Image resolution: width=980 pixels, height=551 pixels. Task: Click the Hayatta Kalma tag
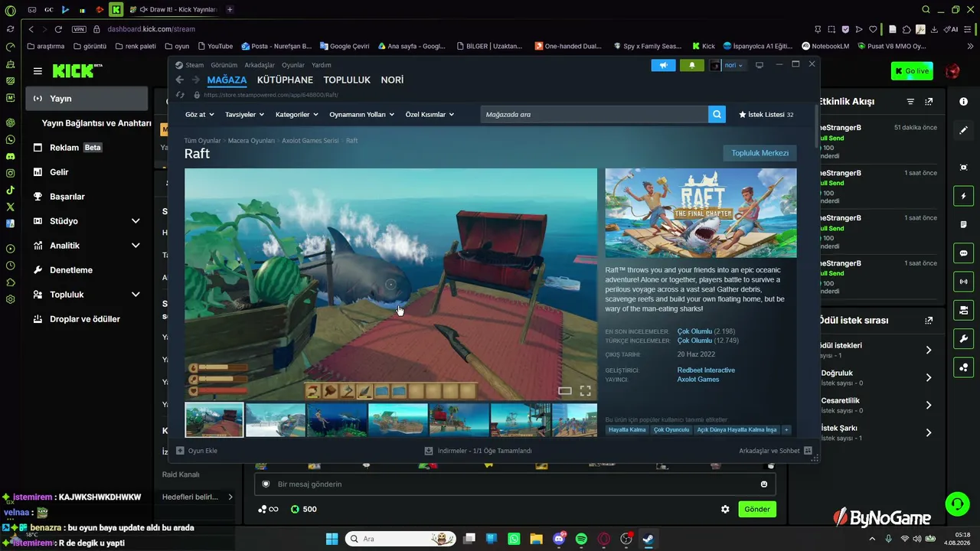pos(628,430)
